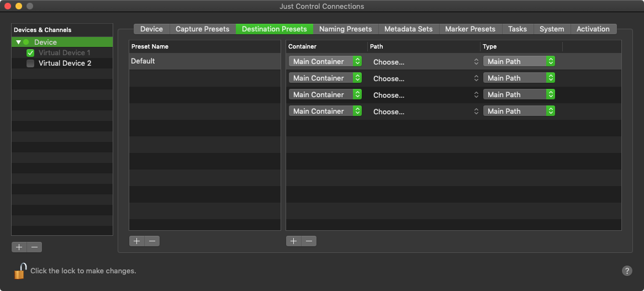The width and height of the screenshot is (644, 291).
Task: Select the Device row in the tree
Action: (x=62, y=43)
